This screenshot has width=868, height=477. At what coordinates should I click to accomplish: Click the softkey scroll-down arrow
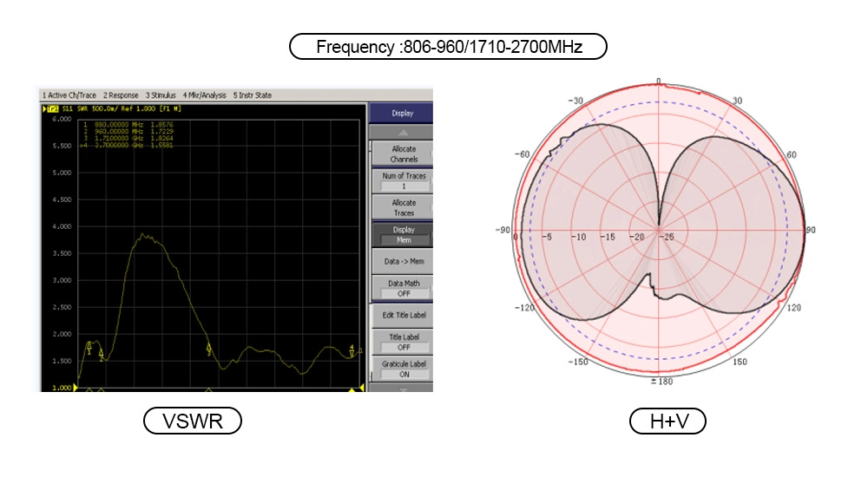click(403, 389)
